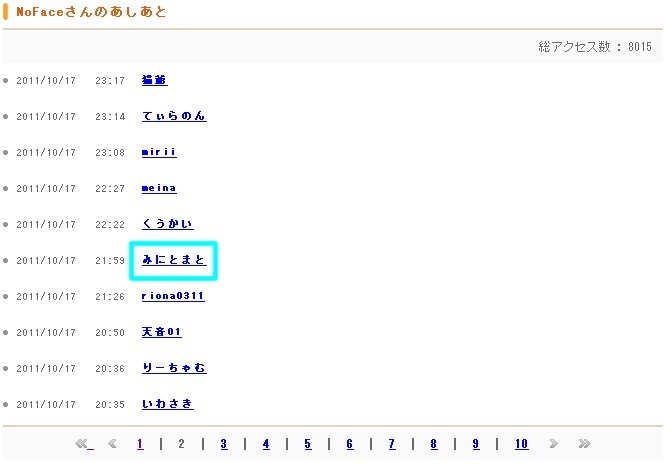
Task: Navigate to page 10 of visitors
Action: [x=521, y=444]
